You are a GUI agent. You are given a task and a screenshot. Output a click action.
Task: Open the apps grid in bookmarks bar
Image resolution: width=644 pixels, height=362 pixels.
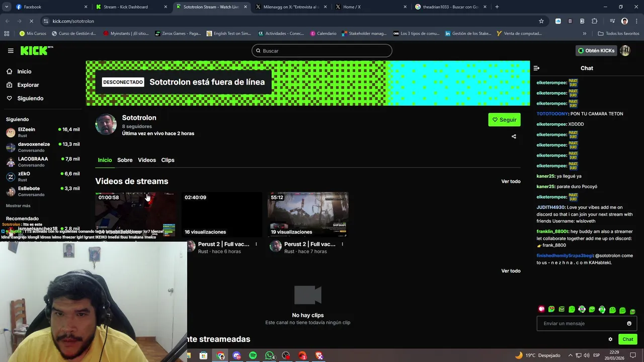click(7, 34)
